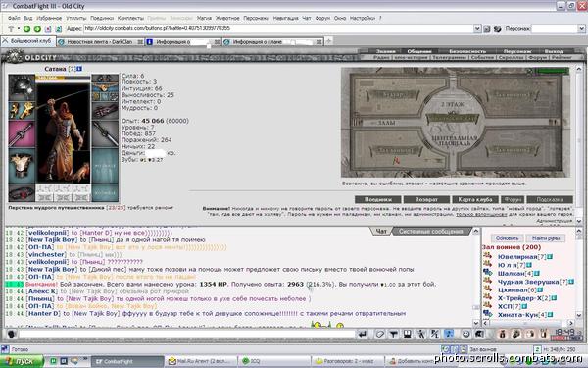Screen dimensions: 588x368
Task: Click the helmet equipment slot icon
Action: (x=22, y=86)
